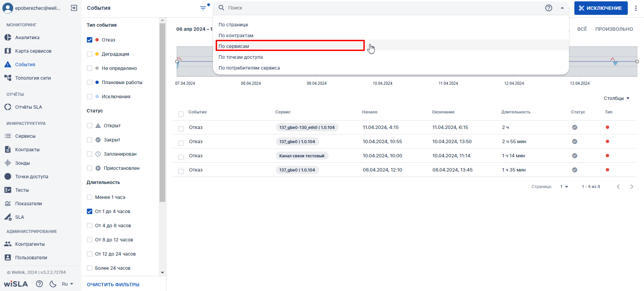Image resolution: width=644 pixels, height=291 pixels.
Task: Click the Точки доступа circle icon
Action: (x=8, y=177)
